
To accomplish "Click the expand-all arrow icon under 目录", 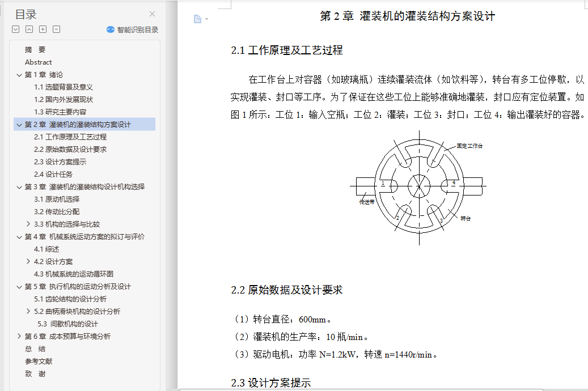I will point(16,29).
